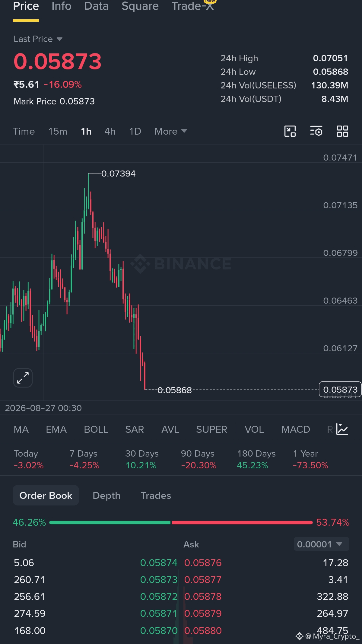Expand the More timeframes dropdown

[x=171, y=131]
